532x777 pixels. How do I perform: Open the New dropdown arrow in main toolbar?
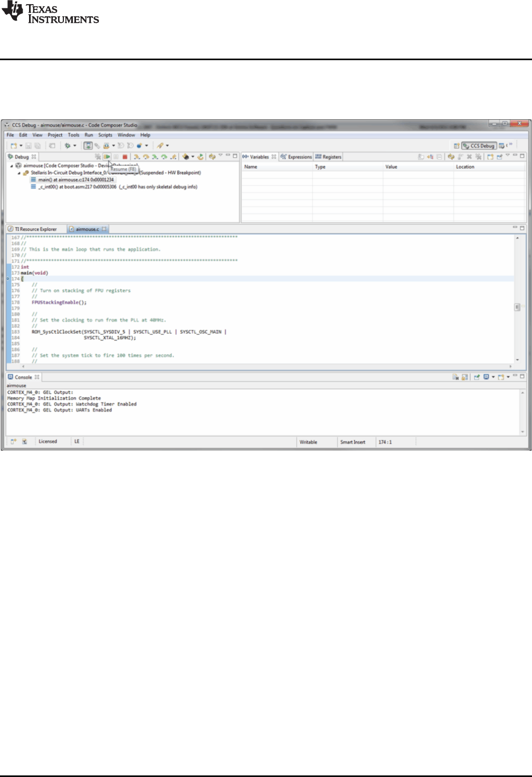click(21, 146)
